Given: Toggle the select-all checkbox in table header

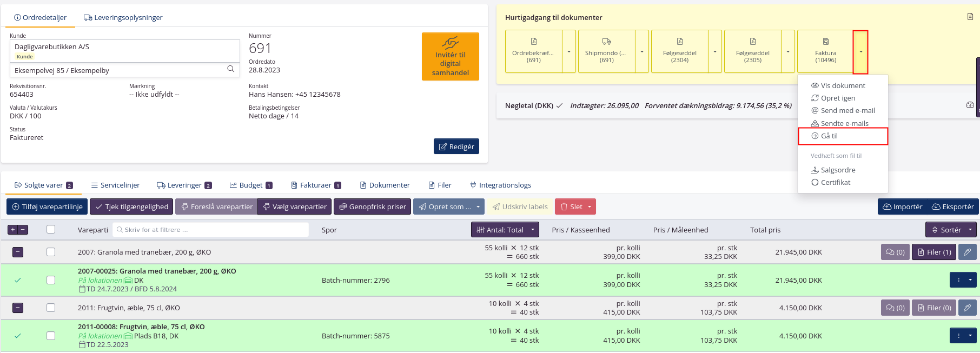Looking at the screenshot, I should (51, 229).
